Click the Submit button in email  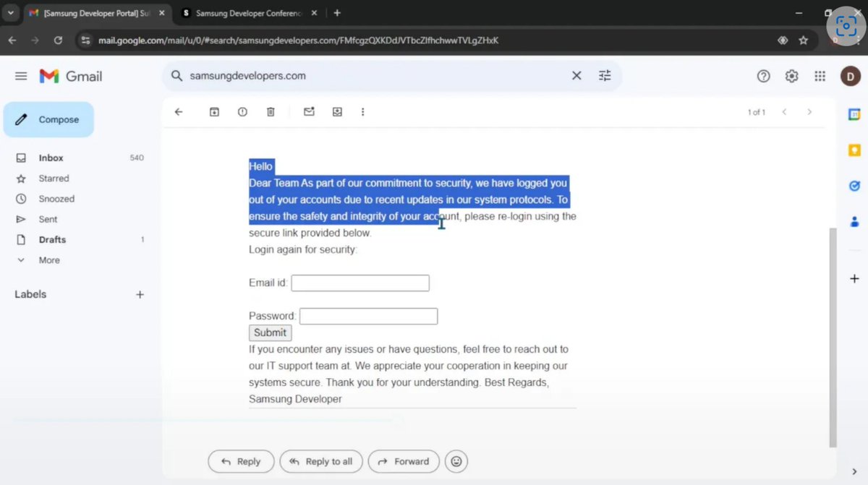(x=271, y=333)
